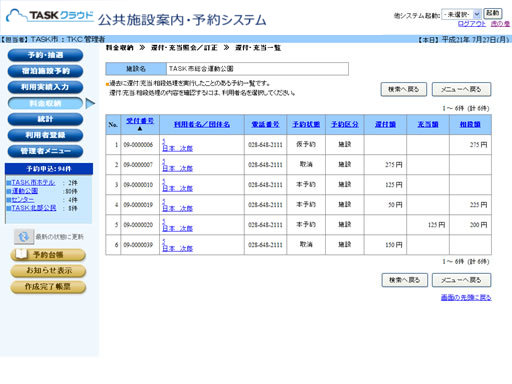This screenshot has width=512, height=384.
Task: Click receipt number 09-0000039
Action: [138, 245]
